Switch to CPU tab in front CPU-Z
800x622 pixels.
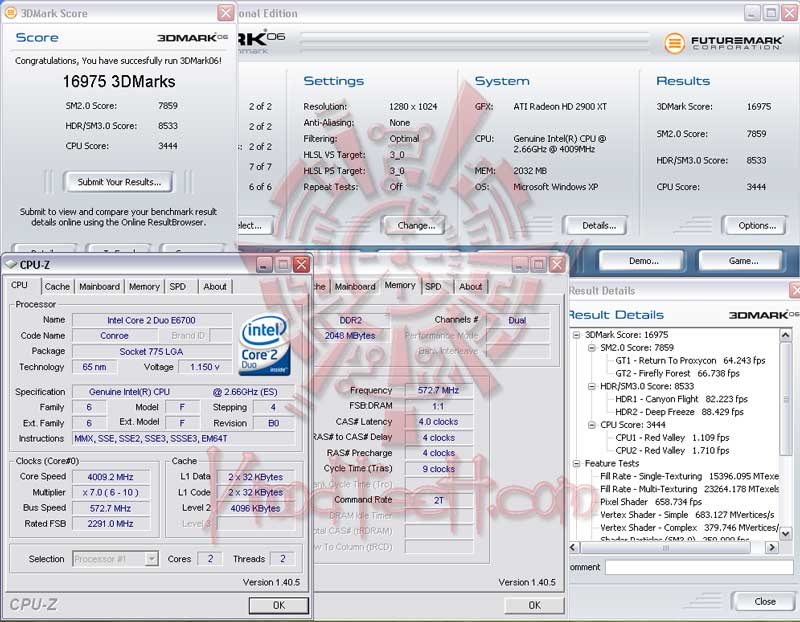[20, 285]
